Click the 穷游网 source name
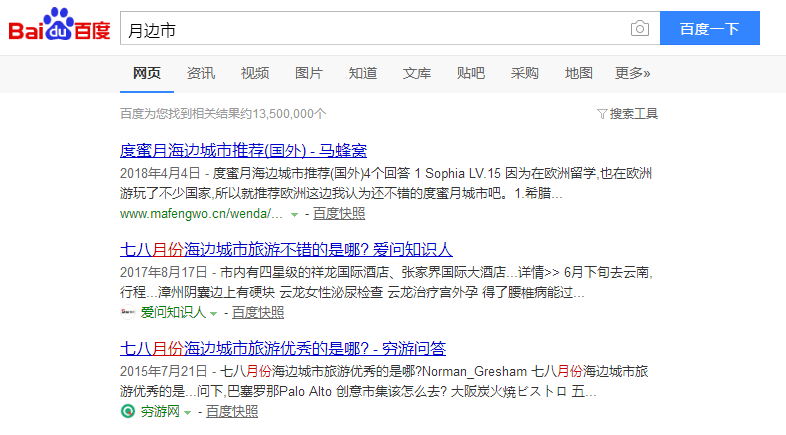Screen dimensions: 786x435 (x=160, y=411)
